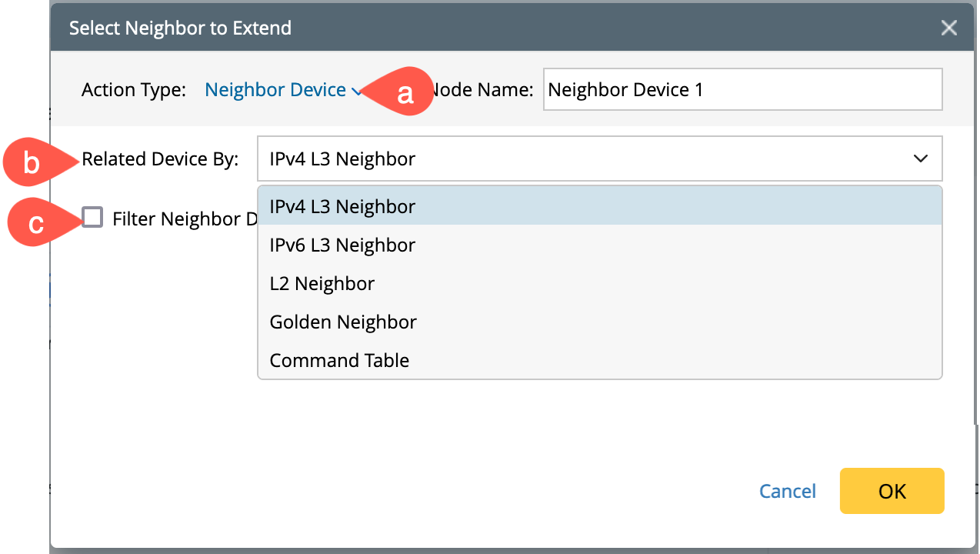
Task: Choose Command Table from the list
Action: pos(339,361)
